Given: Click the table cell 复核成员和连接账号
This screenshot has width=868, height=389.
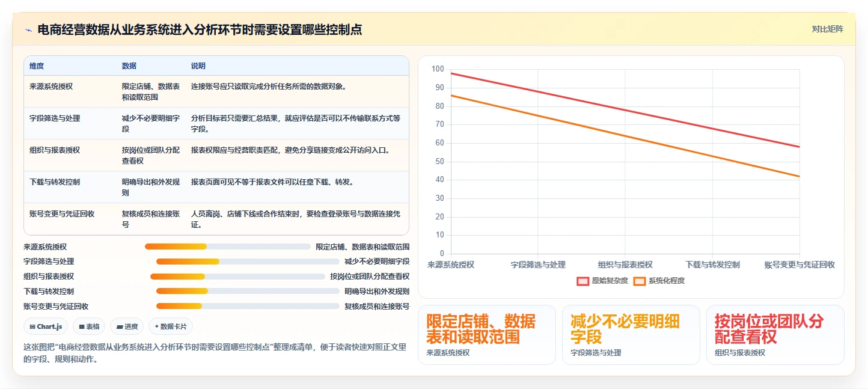Looking at the screenshot, I should [151, 219].
